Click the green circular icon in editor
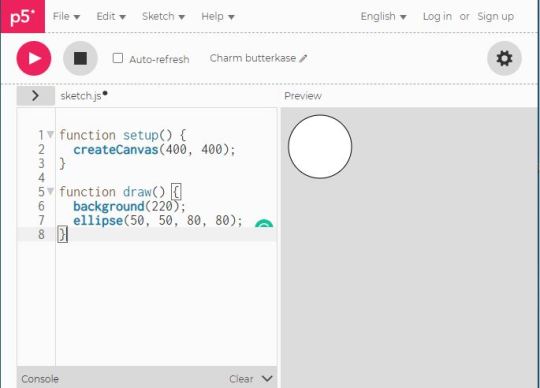The width and height of the screenshot is (540, 388). 264,224
